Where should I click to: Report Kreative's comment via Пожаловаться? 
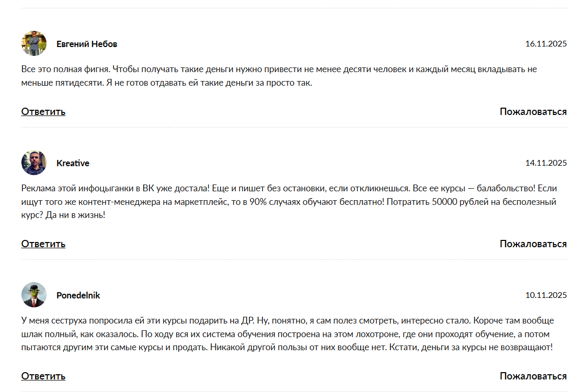point(533,244)
